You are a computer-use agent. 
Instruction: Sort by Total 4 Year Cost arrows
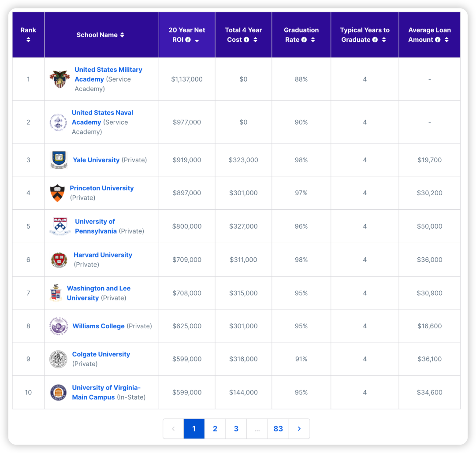click(x=255, y=40)
